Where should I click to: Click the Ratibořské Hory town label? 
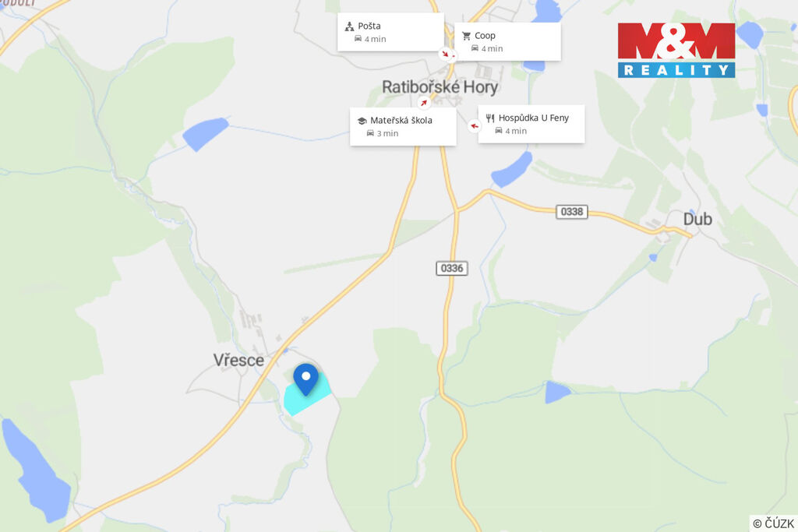[x=440, y=87]
